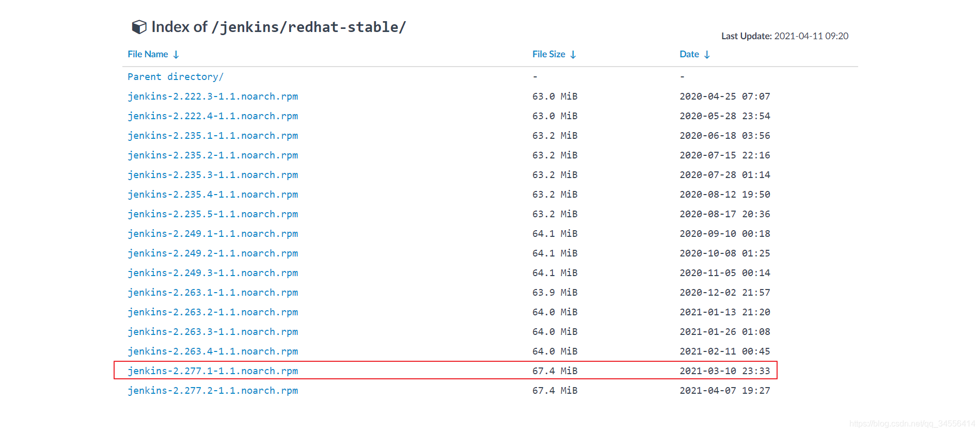
Task: Click the date 2020-06-18 03:56
Action: coord(725,136)
